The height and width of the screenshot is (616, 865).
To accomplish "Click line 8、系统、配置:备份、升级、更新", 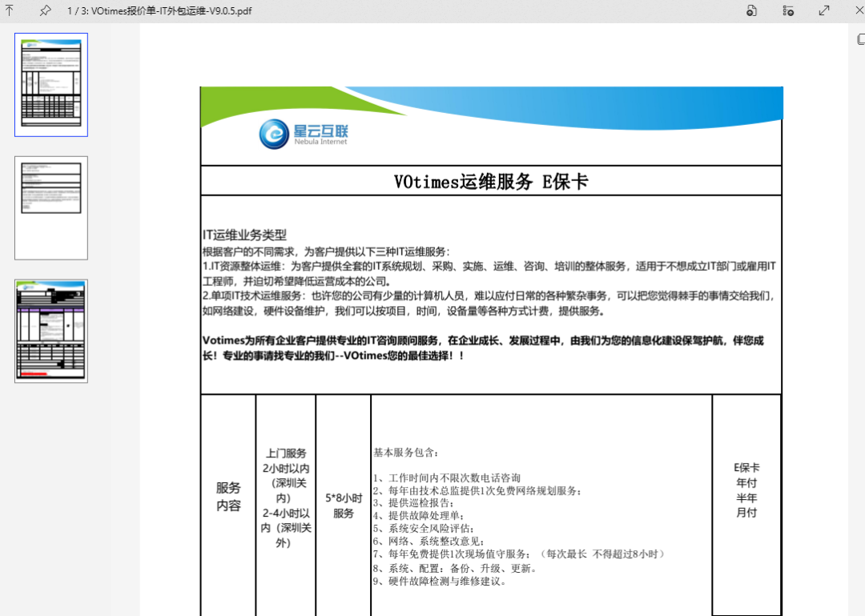I will tap(455, 568).
